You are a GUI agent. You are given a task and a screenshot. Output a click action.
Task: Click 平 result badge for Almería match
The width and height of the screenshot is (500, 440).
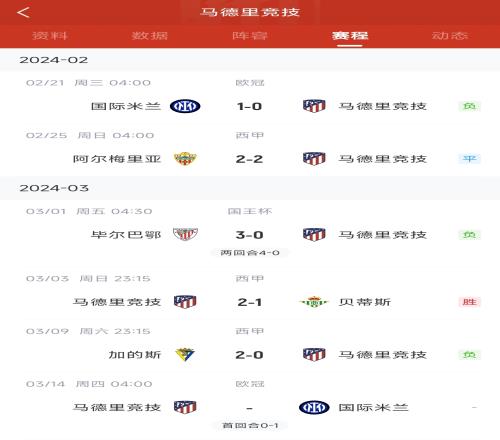click(x=469, y=159)
